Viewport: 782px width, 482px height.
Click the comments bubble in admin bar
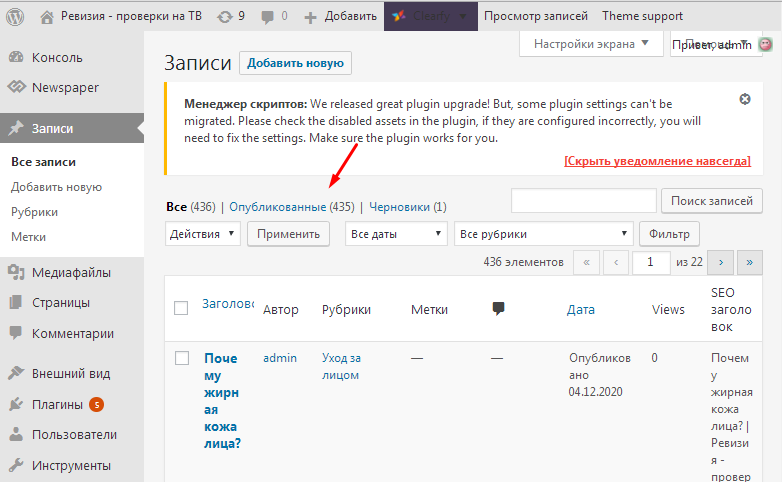click(x=274, y=16)
